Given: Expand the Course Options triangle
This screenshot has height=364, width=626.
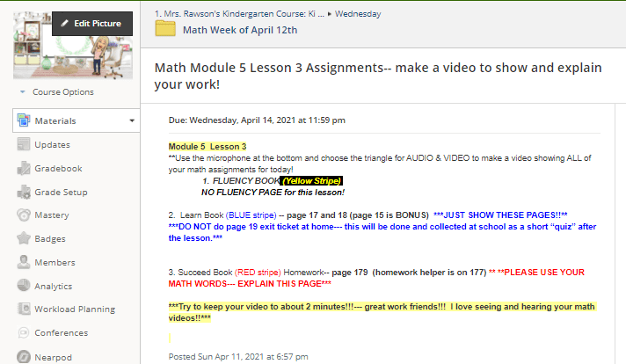Looking at the screenshot, I should click(23, 91).
